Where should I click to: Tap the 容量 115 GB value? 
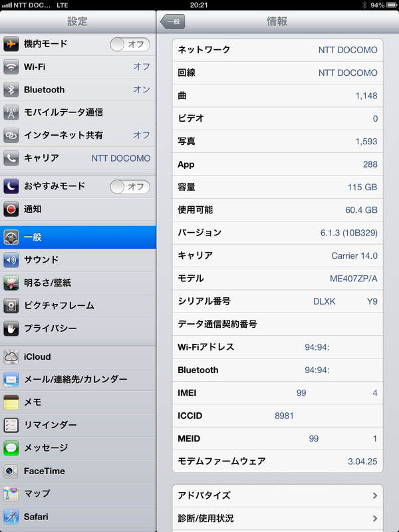[362, 187]
